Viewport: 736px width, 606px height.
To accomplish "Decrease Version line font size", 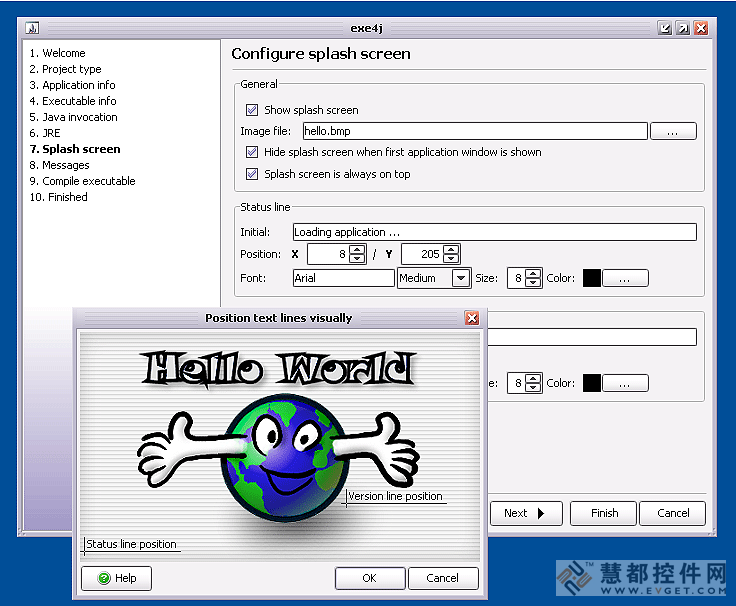I will (533, 388).
